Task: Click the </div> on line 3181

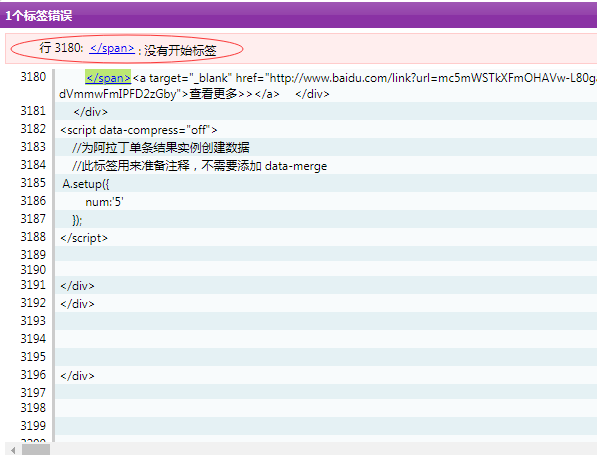Action: [91, 112]
